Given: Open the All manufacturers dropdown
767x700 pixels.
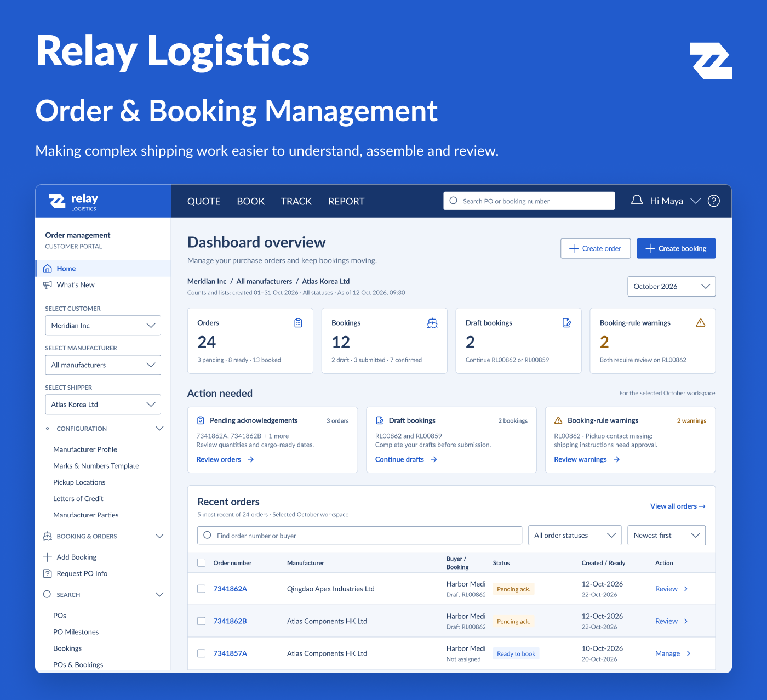Looking at the screenshot, I should (x=103, y=365).
